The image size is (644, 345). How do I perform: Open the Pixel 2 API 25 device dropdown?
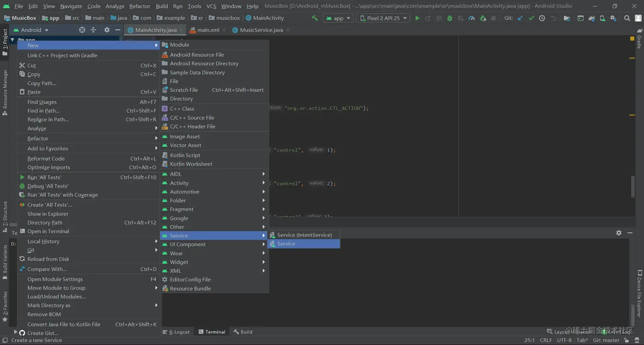click(x=383, y=18)
